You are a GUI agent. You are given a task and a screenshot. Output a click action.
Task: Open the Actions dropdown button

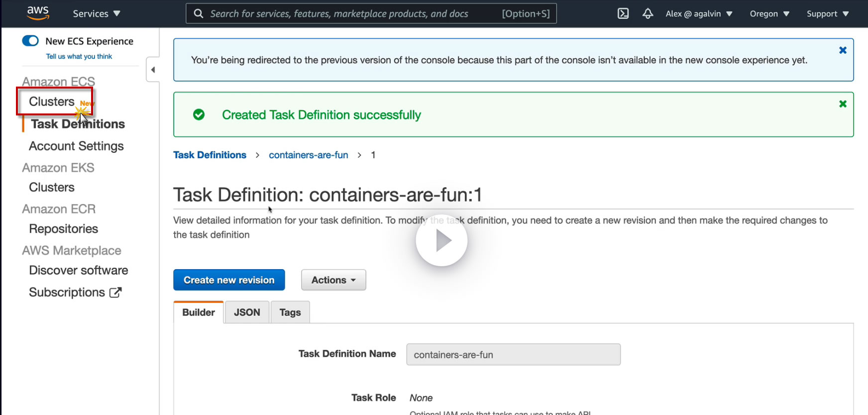(x=333, y=280)
